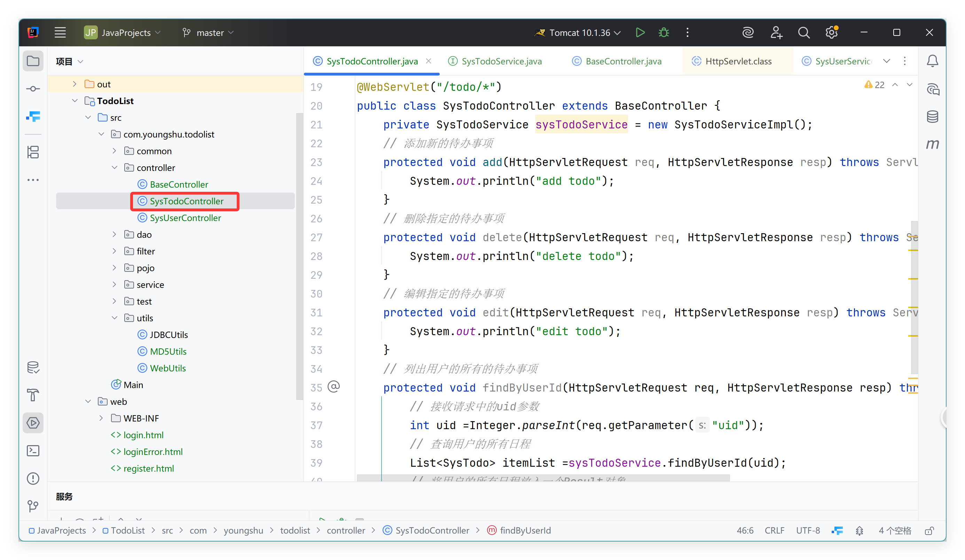Collapse the utils package
This screenshot has height=560, width=965.
coord(115,318)
